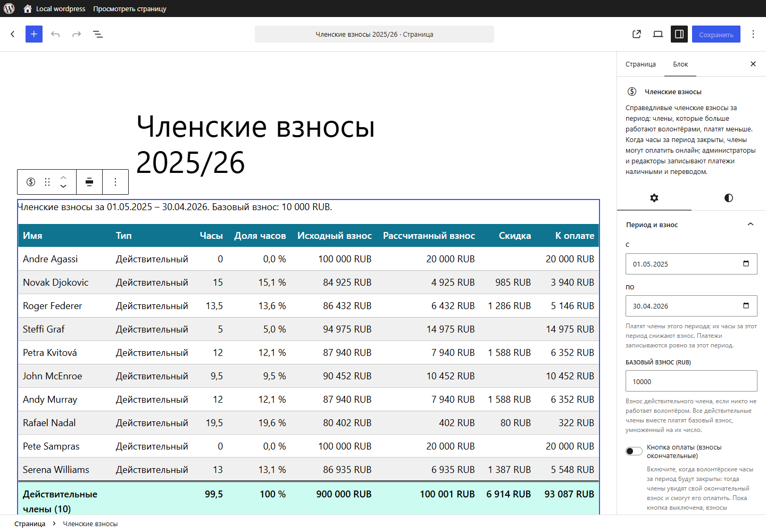Screen dimensions: 766x532
Task: Open calendar picker for start date
Action: tap(746, 264)
